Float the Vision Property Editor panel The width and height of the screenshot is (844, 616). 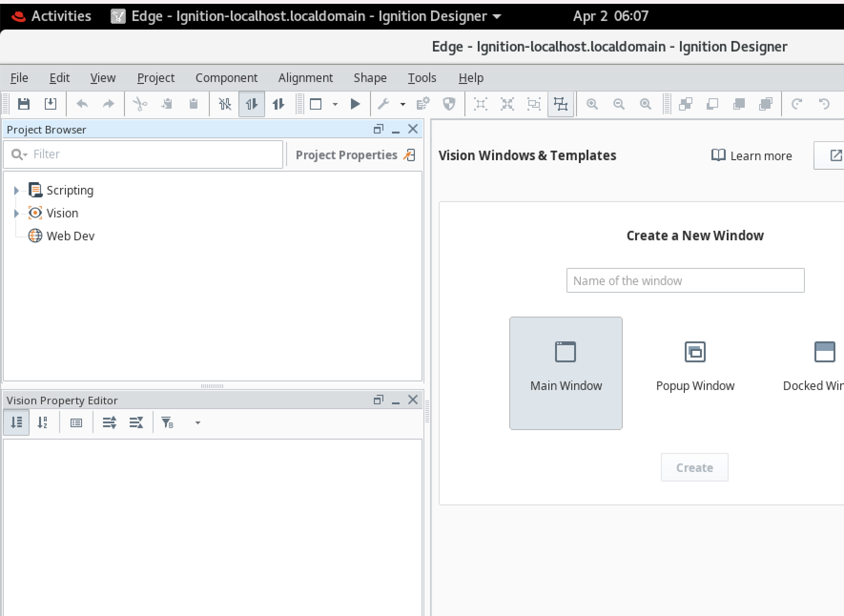tap(379, 400)
